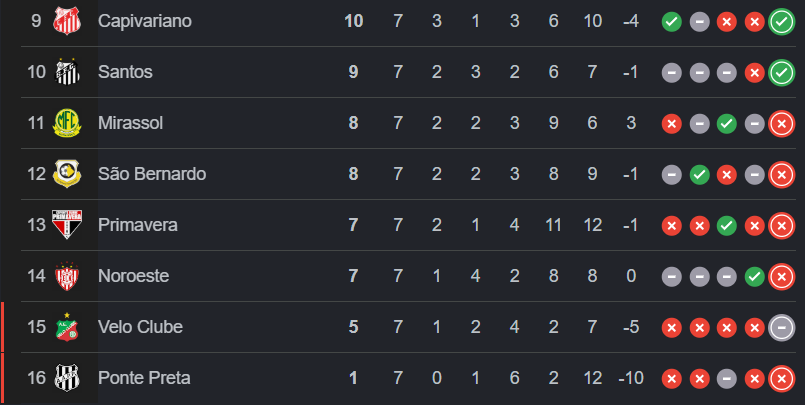
Task: Click the São Bernardo club crest
Action: coord(66,174)
